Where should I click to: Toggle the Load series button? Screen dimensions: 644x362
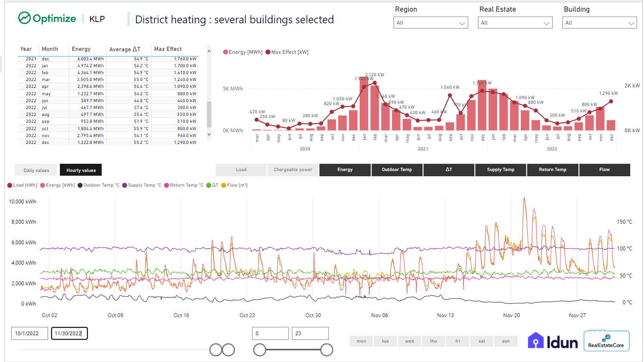(241, 170)
